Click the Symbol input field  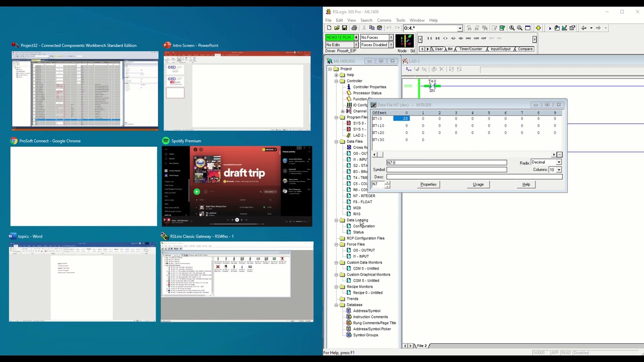[447, 170]
